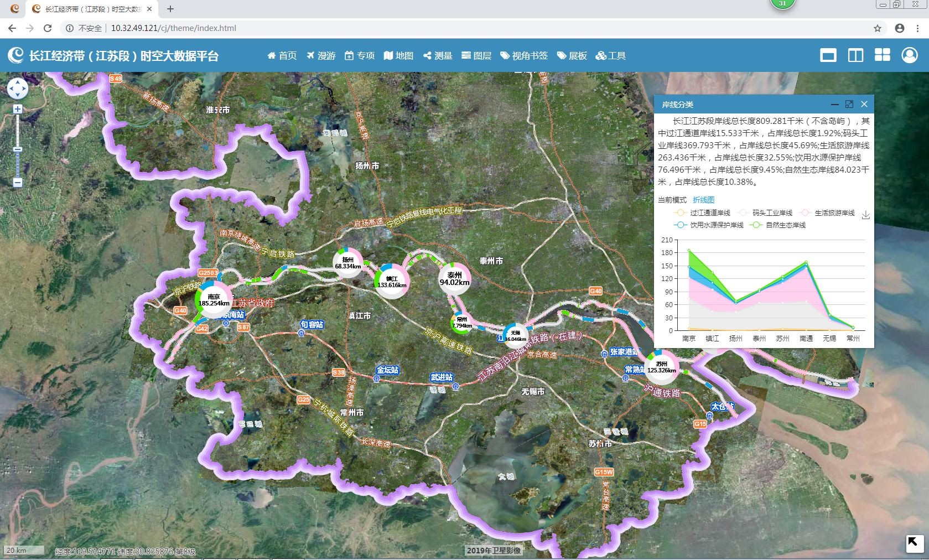
Task: Open the 专项 dropdown menu
Action: [360, 56]
